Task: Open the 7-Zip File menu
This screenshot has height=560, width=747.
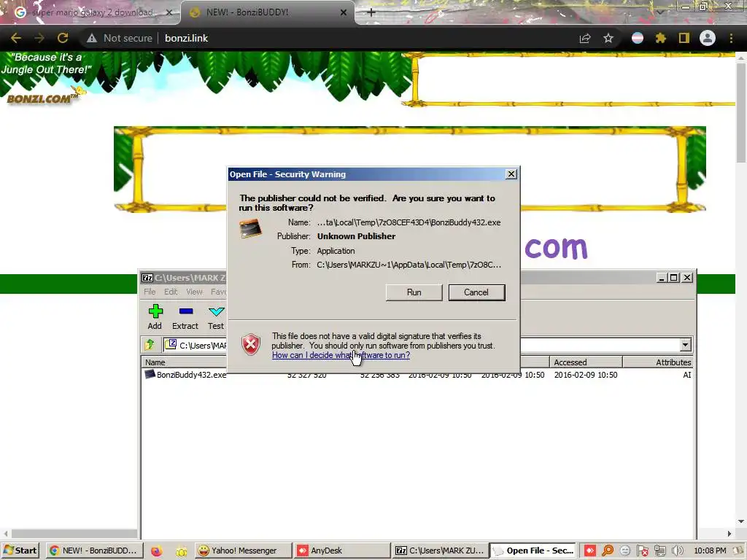Action: click(x=150, y=292)
